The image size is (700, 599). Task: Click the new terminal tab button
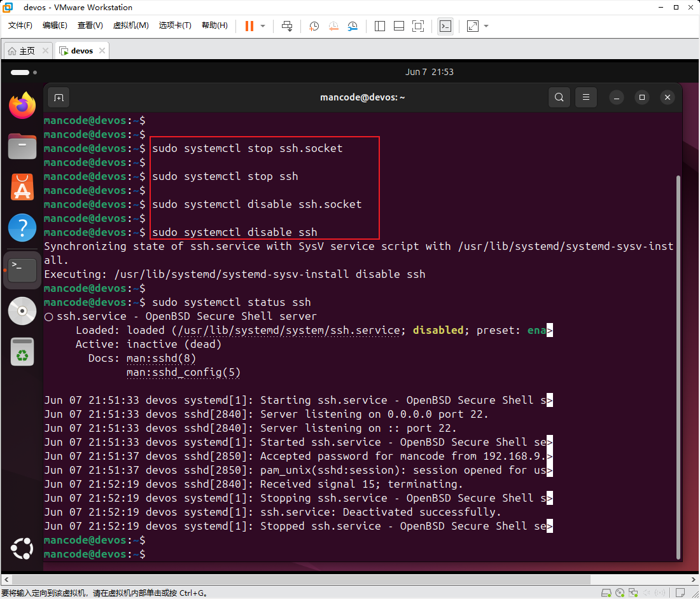tap(59, 97)
